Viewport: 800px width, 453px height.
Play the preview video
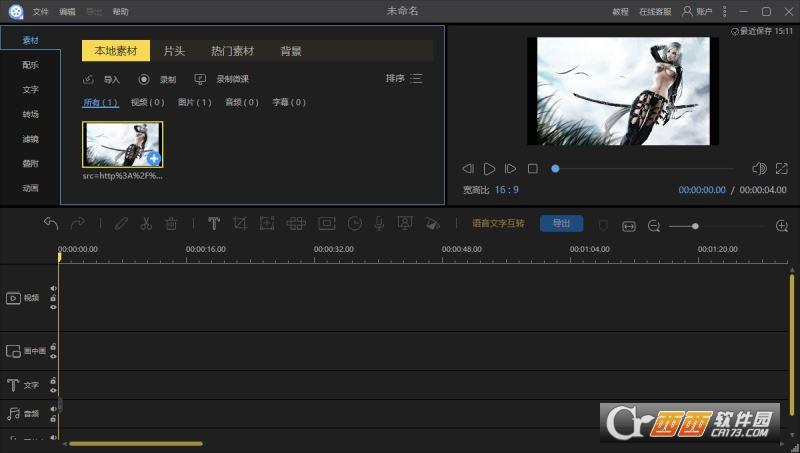click(x=489, y=168)
